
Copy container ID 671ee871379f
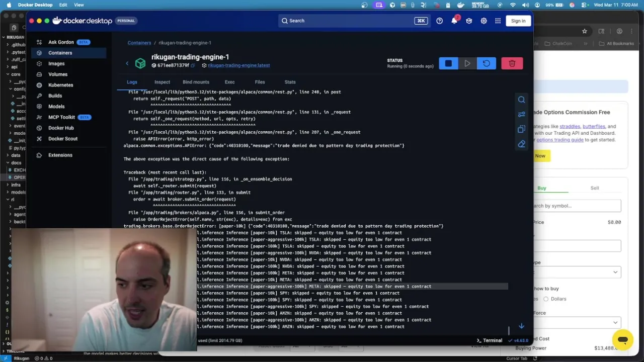193,65
